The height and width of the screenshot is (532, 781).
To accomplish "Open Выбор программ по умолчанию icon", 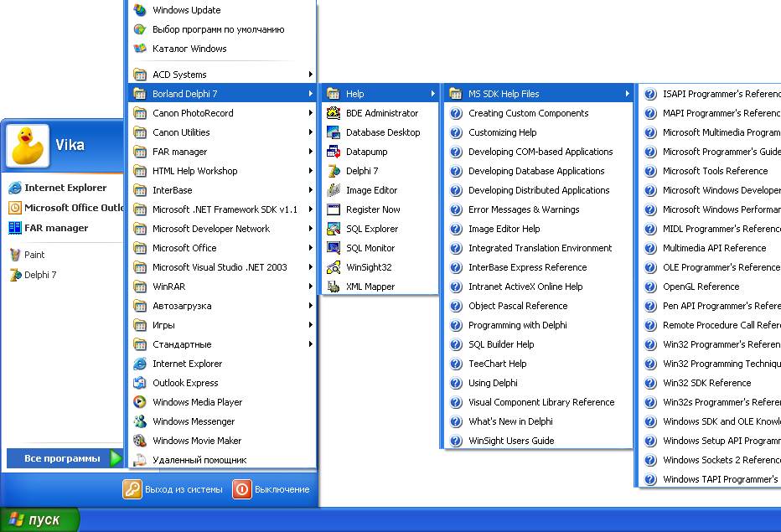I will pyautogui.click(x=140, y=29).
